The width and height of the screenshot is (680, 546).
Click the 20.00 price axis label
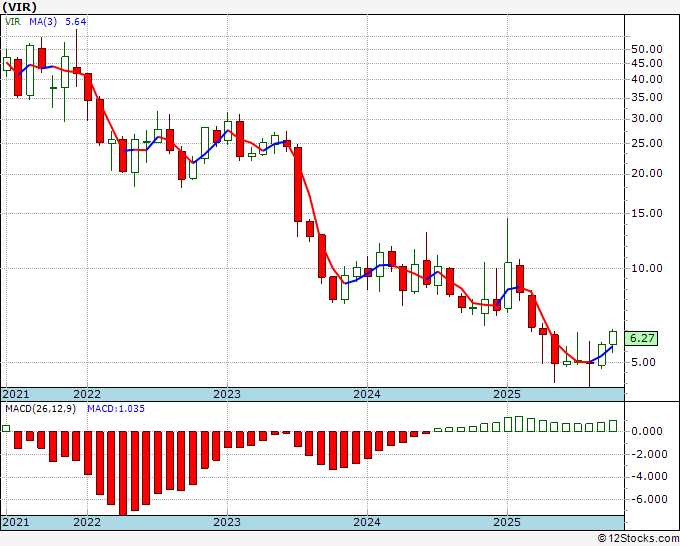[647, 173]
